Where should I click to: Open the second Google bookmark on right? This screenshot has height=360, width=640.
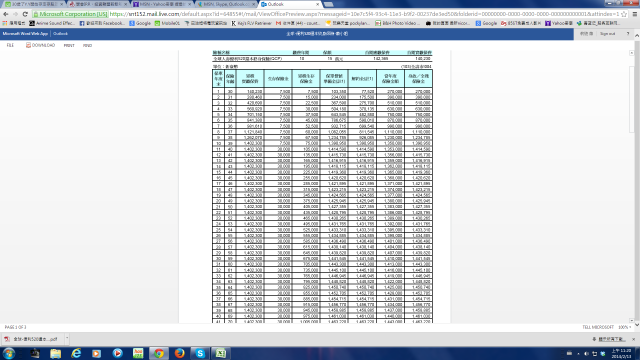pos(486,23)
